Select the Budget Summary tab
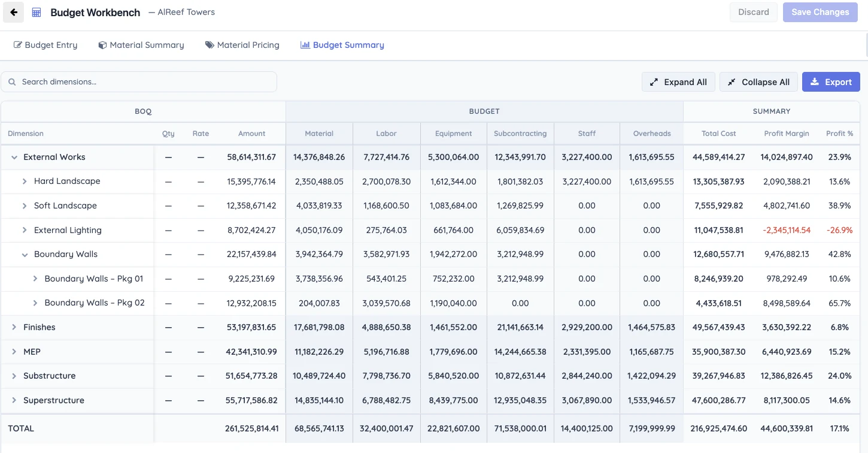This screenshot has height=453, width=868. tap(342, 45)
